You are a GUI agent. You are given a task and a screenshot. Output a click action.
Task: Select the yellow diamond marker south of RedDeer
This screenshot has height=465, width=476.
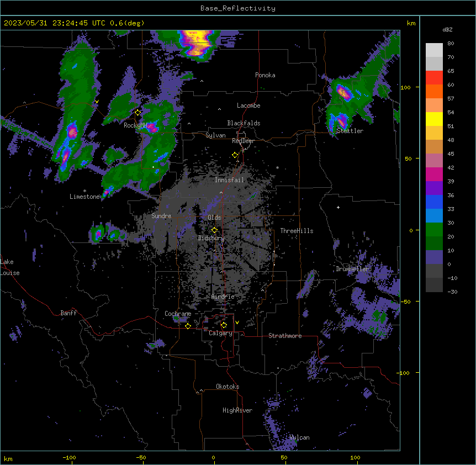tap(235, 155)
